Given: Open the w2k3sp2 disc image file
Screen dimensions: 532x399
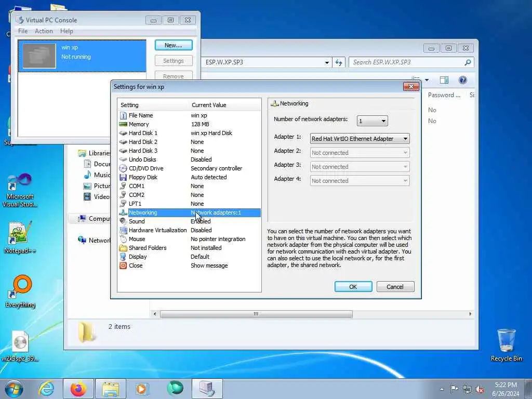Looking at the screenshot, I should coord(20,345).
